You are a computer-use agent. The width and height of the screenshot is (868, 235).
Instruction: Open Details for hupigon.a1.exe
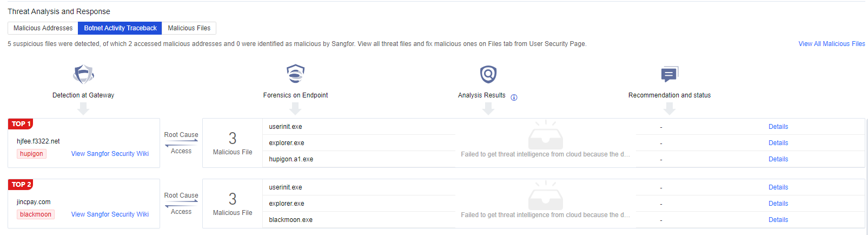778,159
